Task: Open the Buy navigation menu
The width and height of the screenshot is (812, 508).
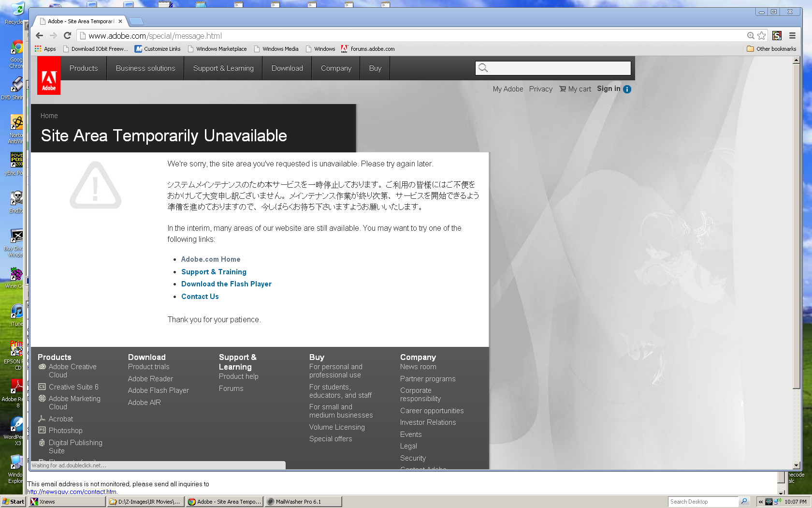Action: tap(375, 68)
